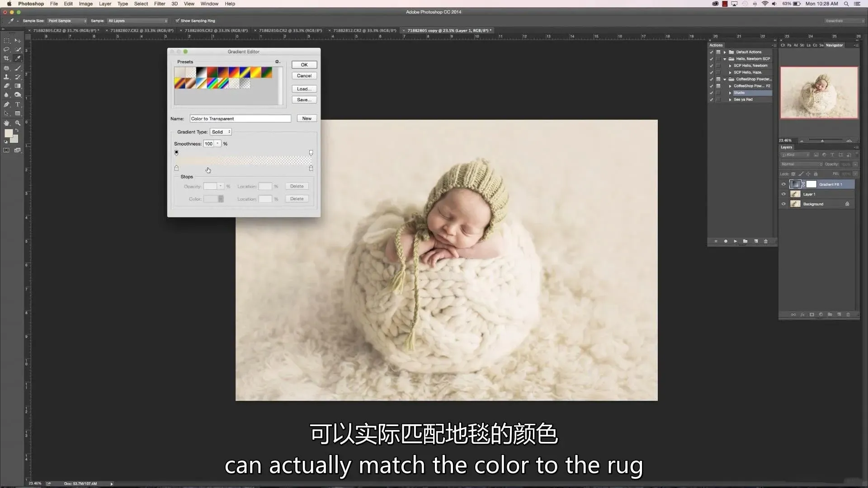Screen dimensions: 868x488
Task: Select the Quick Selection tool
Action: [18, 49]
